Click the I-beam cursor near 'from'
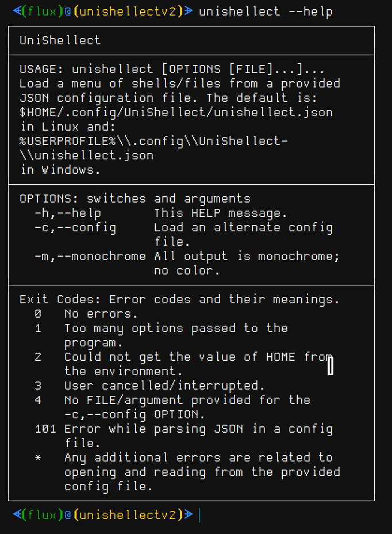 (x=330, y=365)
